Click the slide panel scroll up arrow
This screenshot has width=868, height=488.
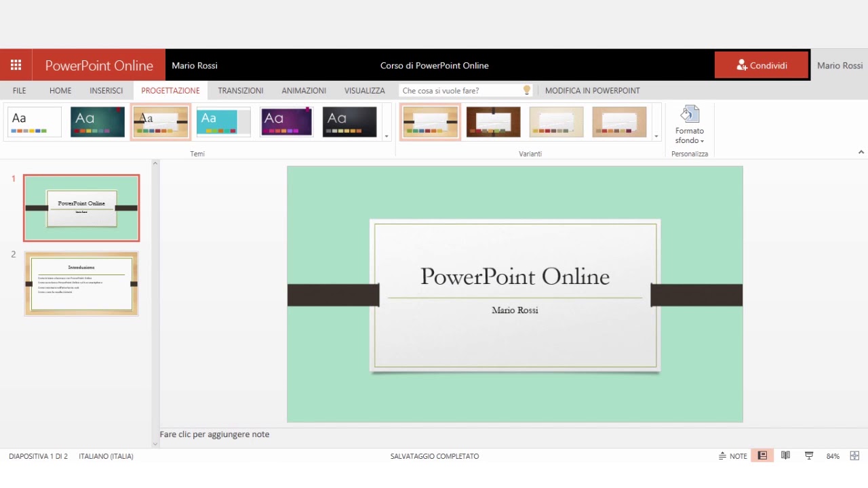pos(155,163)
